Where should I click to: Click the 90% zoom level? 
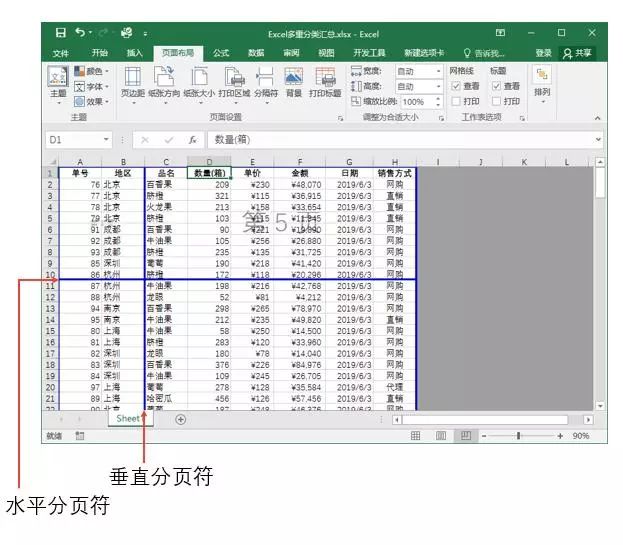click(580, 436)
